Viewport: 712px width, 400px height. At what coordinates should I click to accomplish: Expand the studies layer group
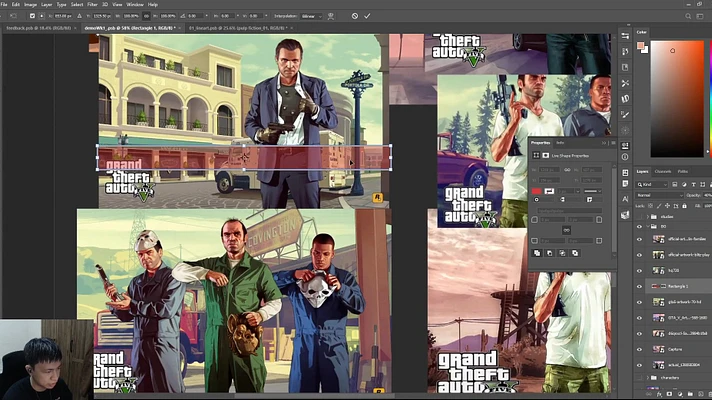[648, 217]
